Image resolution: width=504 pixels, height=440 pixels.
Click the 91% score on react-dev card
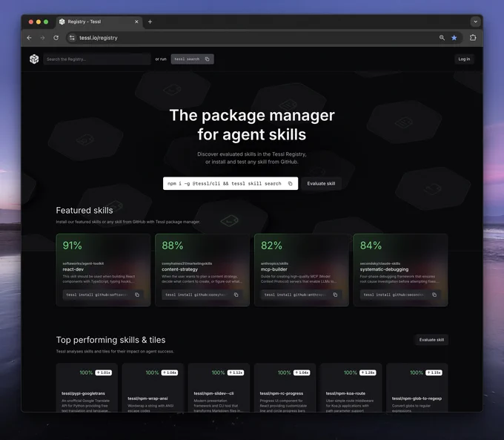[x=73, y=246]
